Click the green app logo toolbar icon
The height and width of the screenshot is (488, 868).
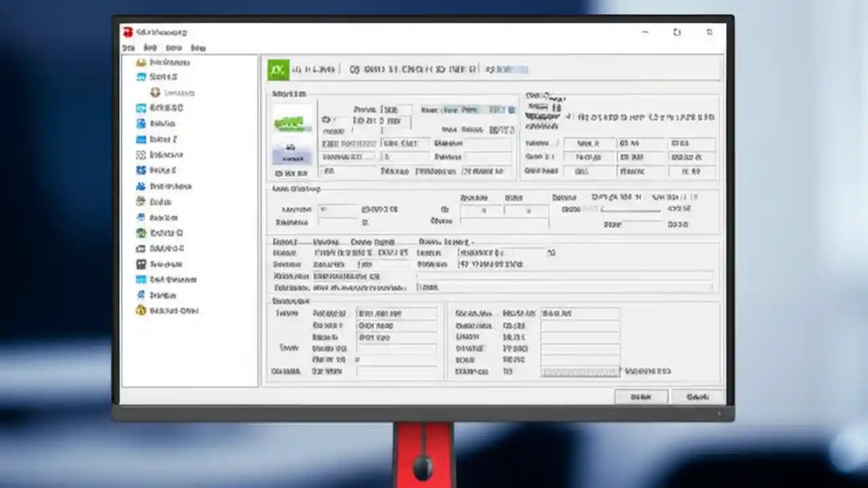277,68
